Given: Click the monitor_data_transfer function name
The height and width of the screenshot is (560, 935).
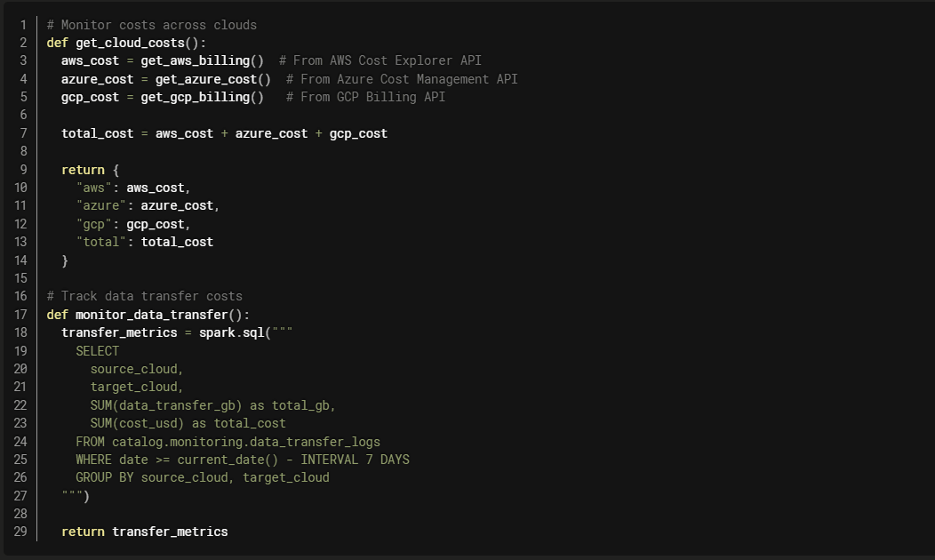Looking at the screenshot, I should click(152, 315).
